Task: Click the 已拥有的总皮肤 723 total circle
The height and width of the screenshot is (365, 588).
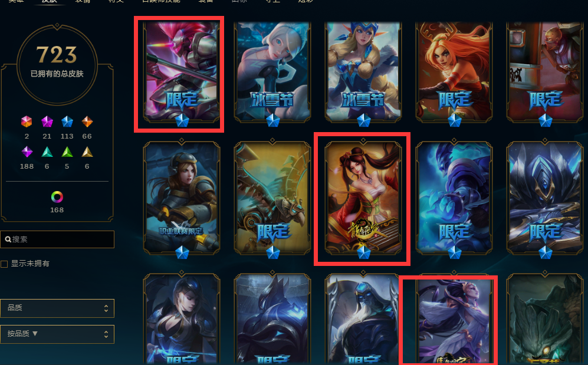Action: click(57, 64)
